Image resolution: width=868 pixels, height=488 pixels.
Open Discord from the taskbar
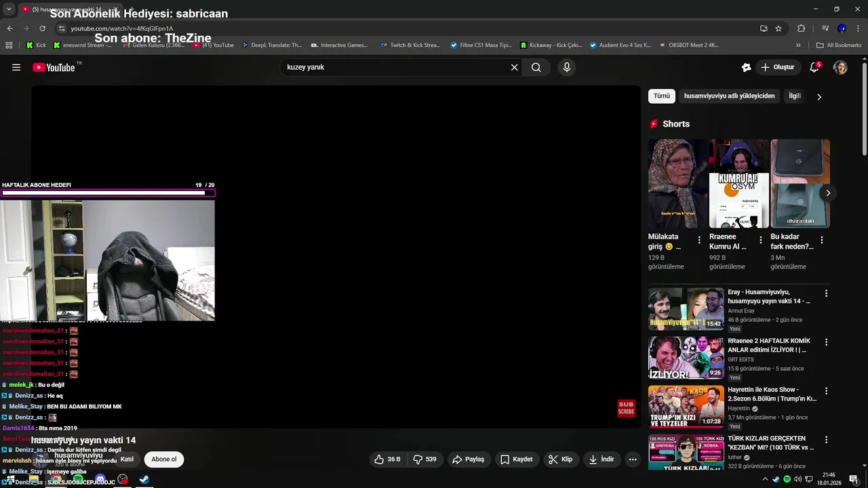100,480
